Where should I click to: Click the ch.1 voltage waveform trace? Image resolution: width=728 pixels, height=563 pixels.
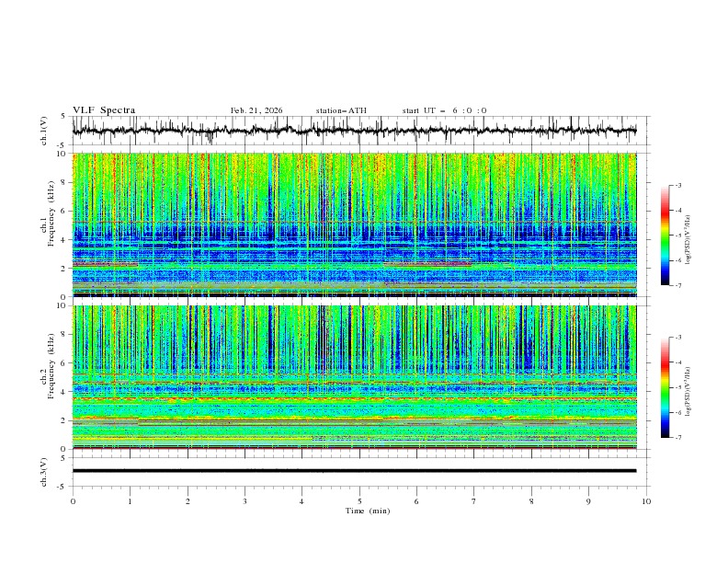pos(354,131)
